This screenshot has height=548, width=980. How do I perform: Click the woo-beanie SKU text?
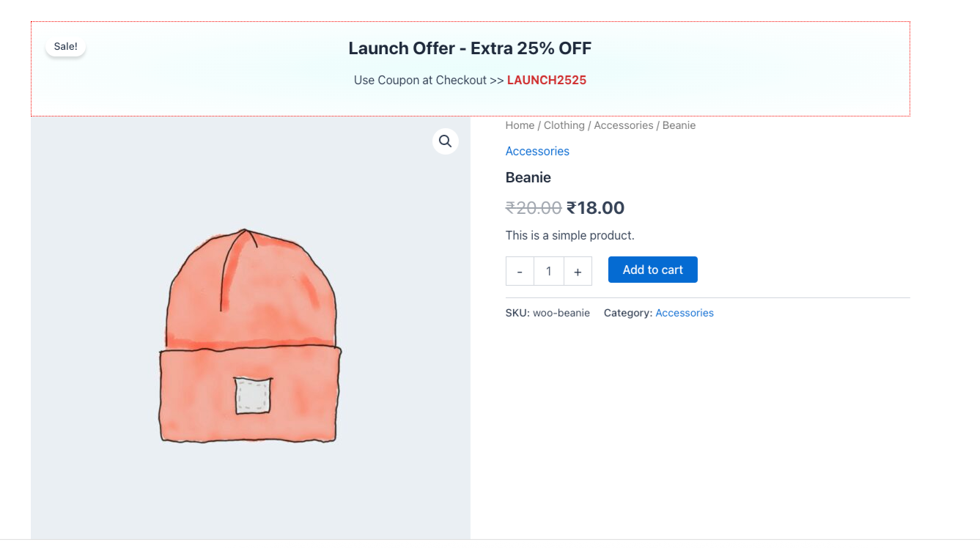[x=561, y=313]
